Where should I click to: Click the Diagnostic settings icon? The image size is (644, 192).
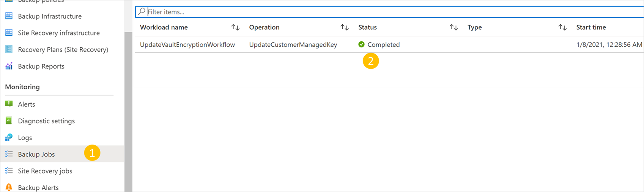click(9, 121)
